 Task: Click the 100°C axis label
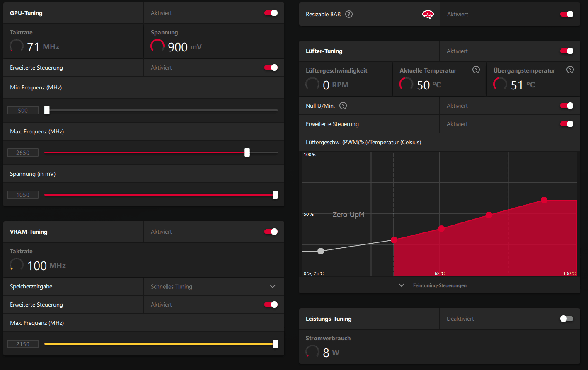569,273
